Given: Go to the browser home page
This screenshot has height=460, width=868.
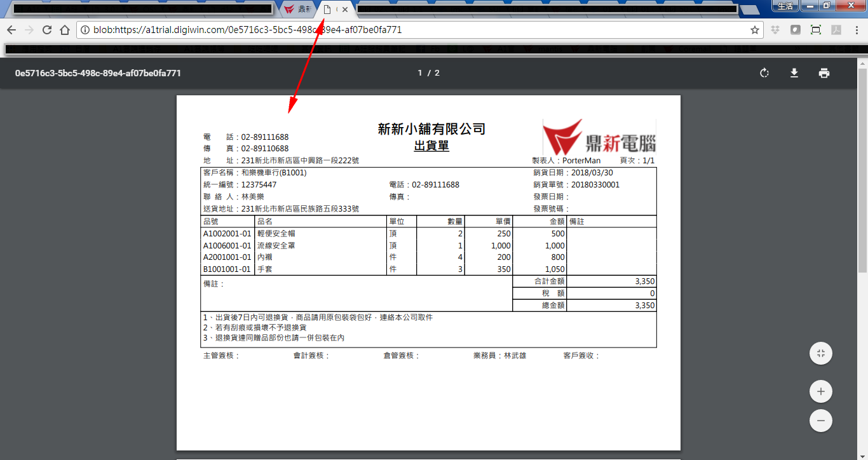Looking at the screenshot, I should tap(65, 30).
